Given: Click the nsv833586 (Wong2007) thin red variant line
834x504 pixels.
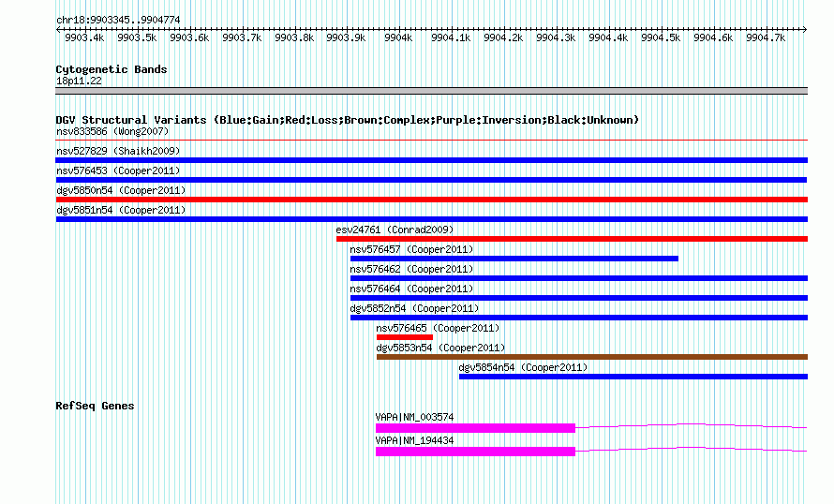Looking at the screenshot, I should [x=431, y=141].
